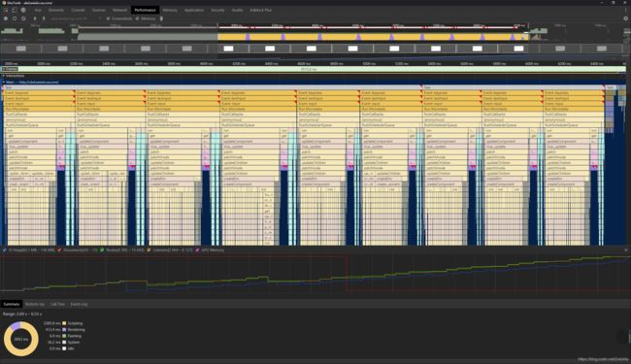Switch to the Bottom-Up tab
Viewport: 631px width, 364px height.
[x=35, y=304]
